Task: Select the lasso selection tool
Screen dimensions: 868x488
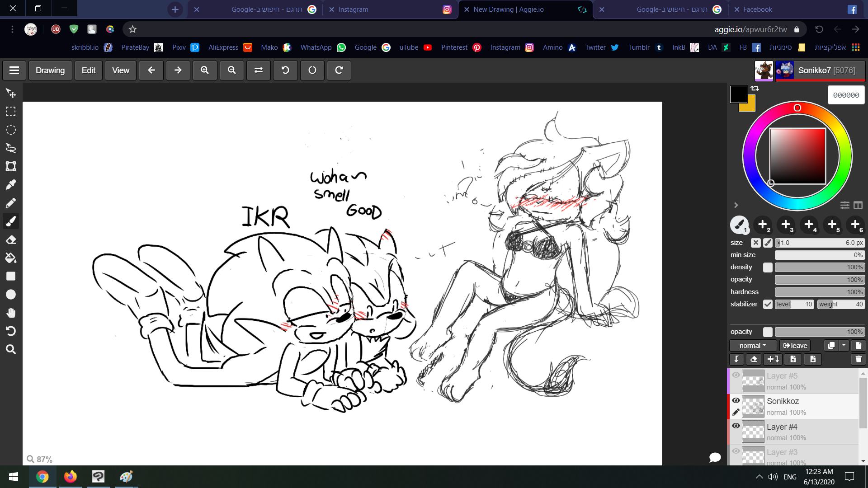Action: 11,148
